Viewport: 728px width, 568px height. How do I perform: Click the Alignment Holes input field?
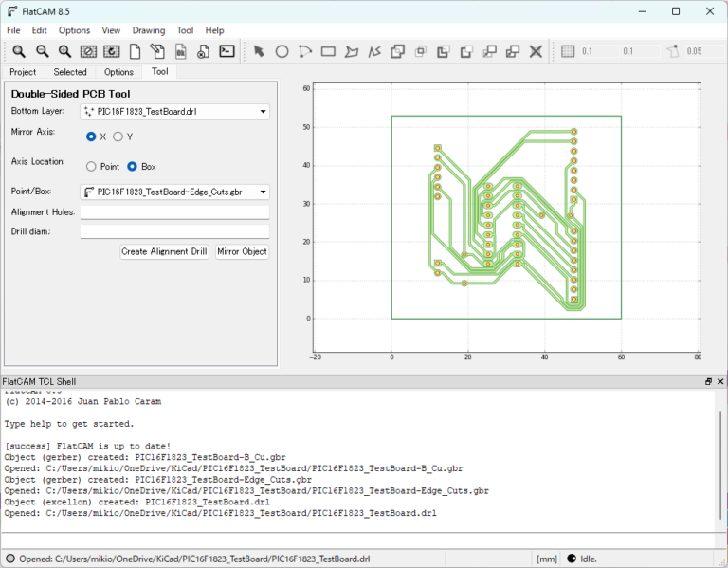tap(174, 212)
